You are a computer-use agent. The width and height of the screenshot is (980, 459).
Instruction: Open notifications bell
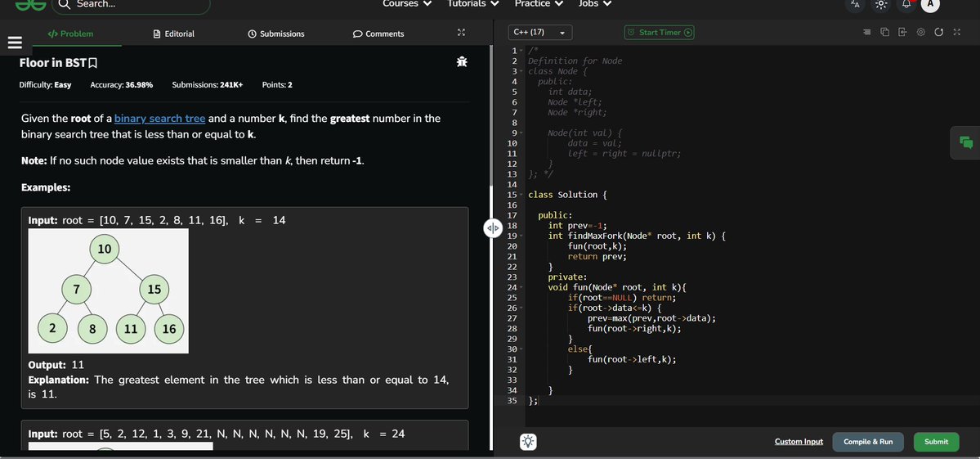tap(906, 4)
